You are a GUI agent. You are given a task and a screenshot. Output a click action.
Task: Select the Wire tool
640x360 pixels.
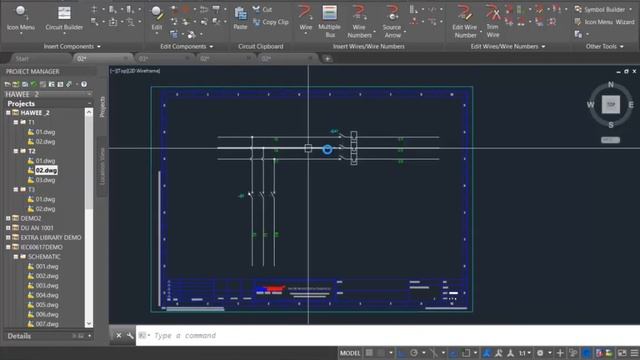pos(305,18)
